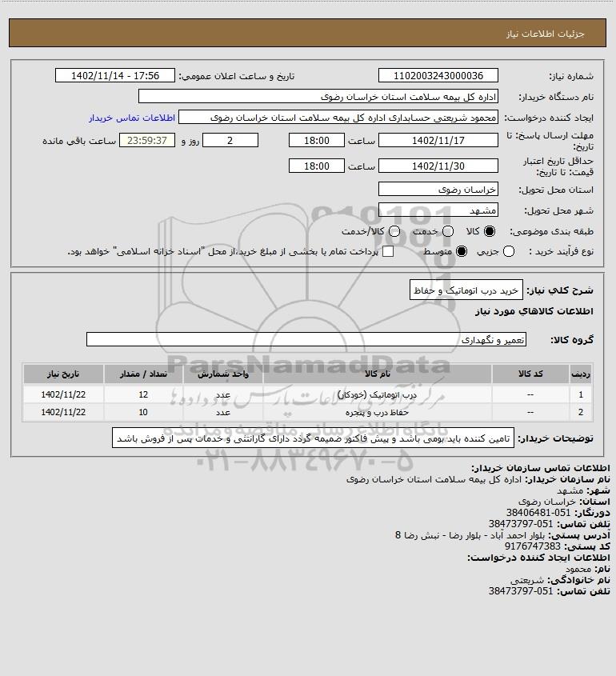Click the delivery province field خراسان رضوی

[x=438, y=190]
